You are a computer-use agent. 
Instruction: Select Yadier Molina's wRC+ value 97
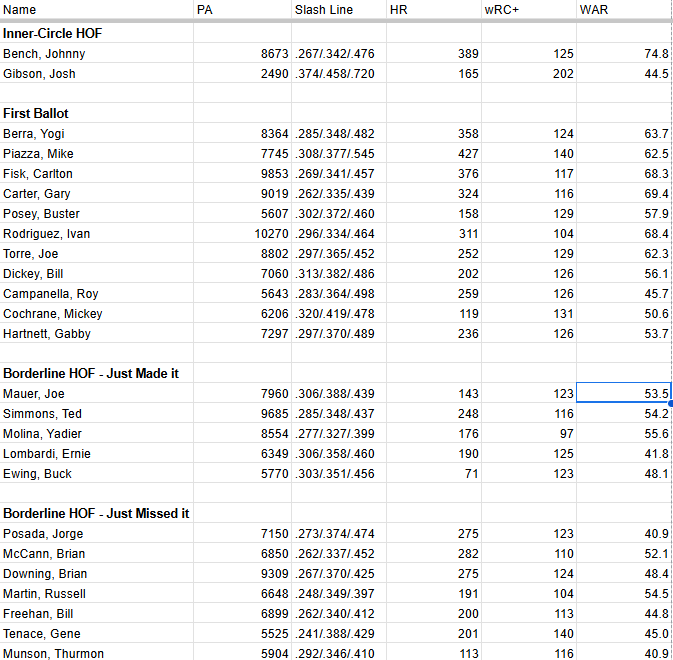529,433
